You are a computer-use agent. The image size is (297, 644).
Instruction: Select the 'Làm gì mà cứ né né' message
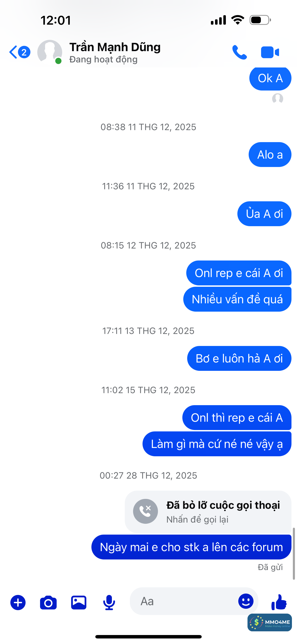[x=217, y=444]
